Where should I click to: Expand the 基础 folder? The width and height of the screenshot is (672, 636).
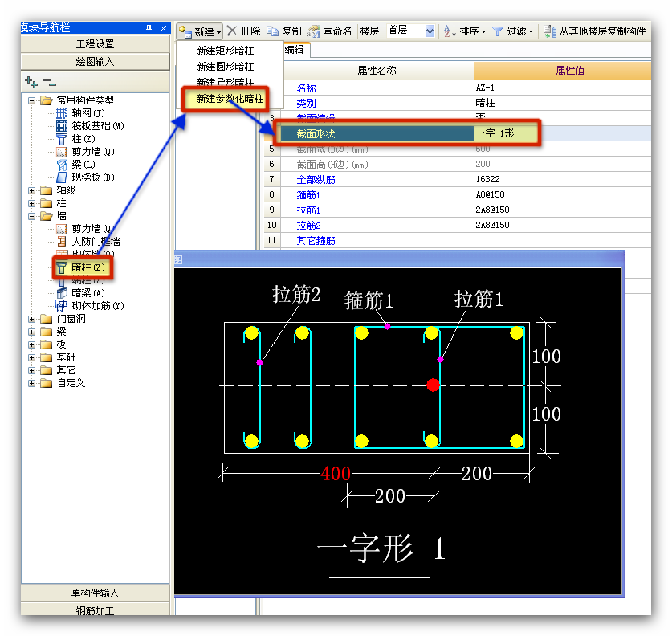coord(32,358)
